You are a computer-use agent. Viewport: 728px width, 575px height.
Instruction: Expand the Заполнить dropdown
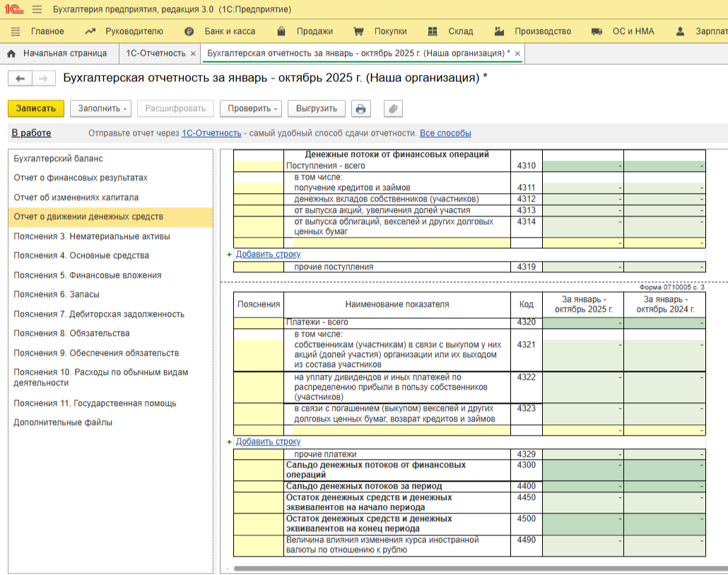click(x=101, y=109)
